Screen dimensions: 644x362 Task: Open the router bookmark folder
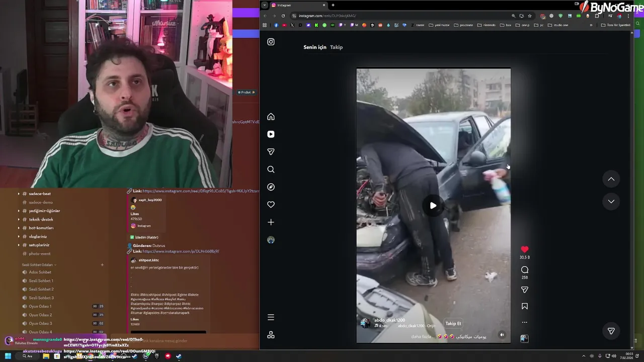coord(418,25)
